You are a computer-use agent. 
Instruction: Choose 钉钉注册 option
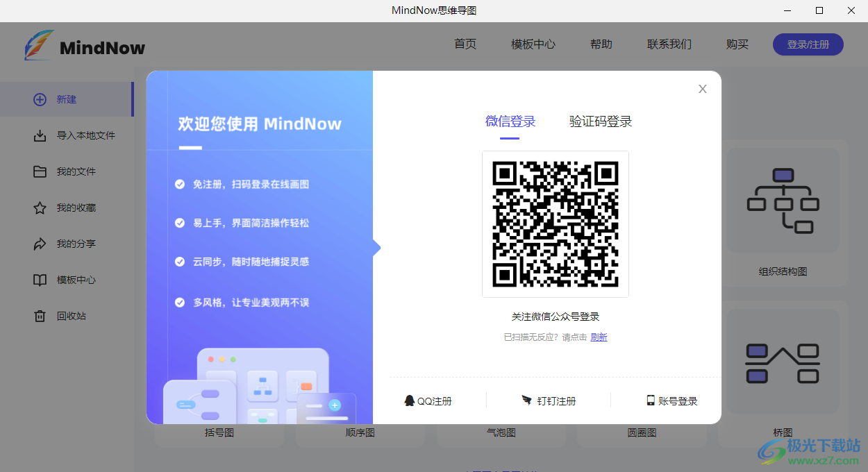pos(549,401)
